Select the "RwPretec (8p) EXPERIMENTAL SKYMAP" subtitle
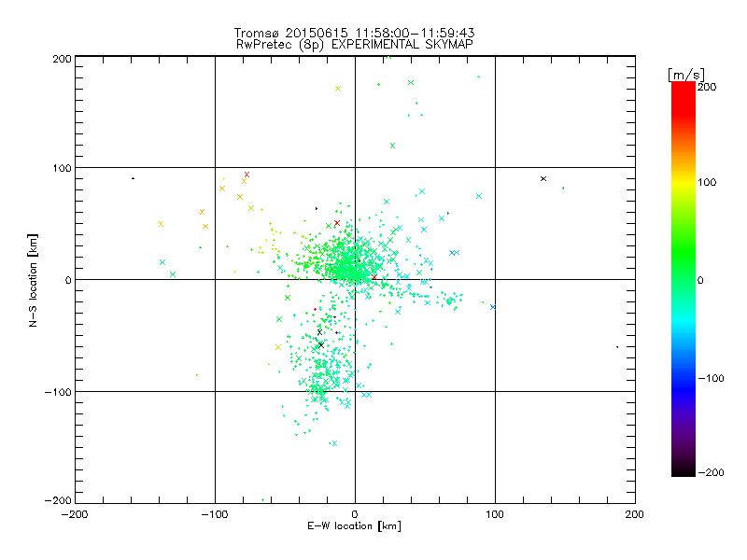747x560 pixels. 355,44
